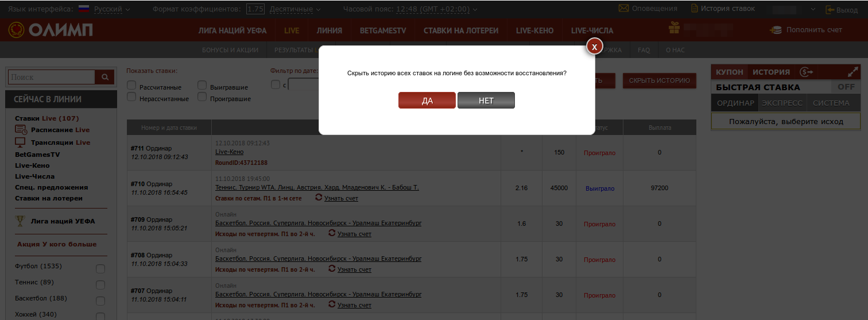This screenshot has height=320, width=868.
Task: Confirm by clicking the ДА button
Action: point(427,101)
